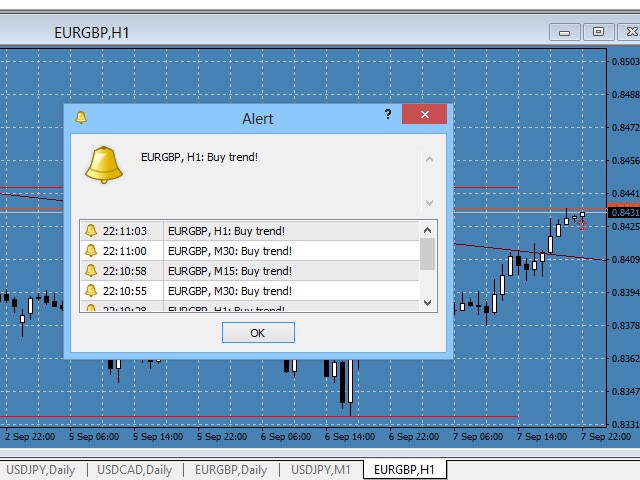Switch to the USDCAD,Daily chart tab

click(135, 470)
